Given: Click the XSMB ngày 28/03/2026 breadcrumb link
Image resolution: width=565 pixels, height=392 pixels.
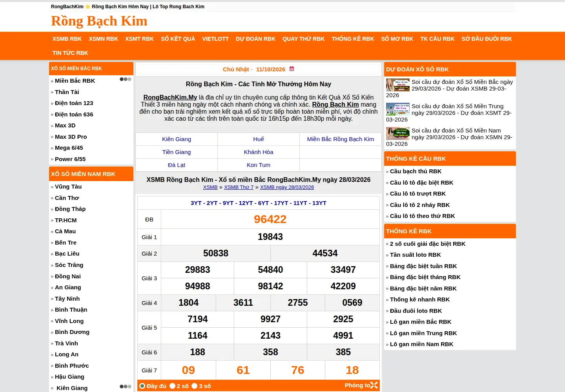Looking at the screenshot, I should pyautogui.click(x=287, y=187).
